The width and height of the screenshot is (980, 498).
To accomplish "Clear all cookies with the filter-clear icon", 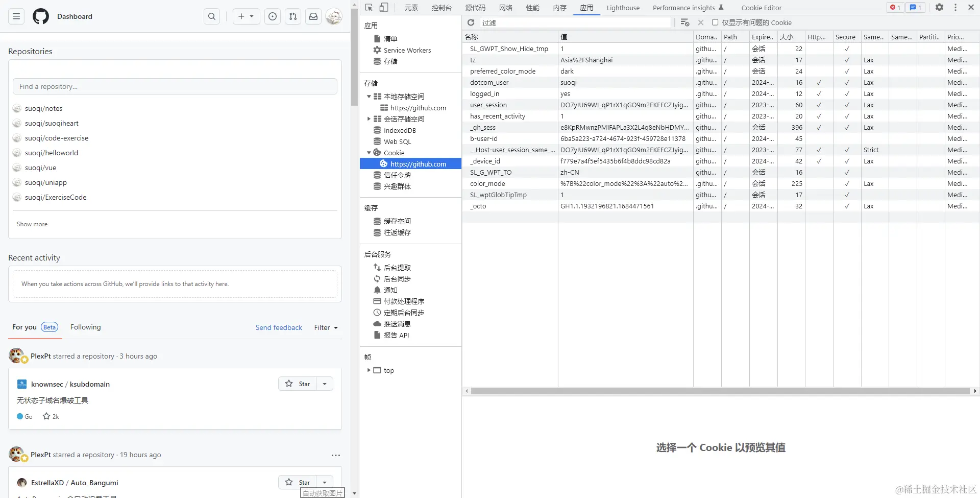I will pyautogui.click(x=685, y=22).
